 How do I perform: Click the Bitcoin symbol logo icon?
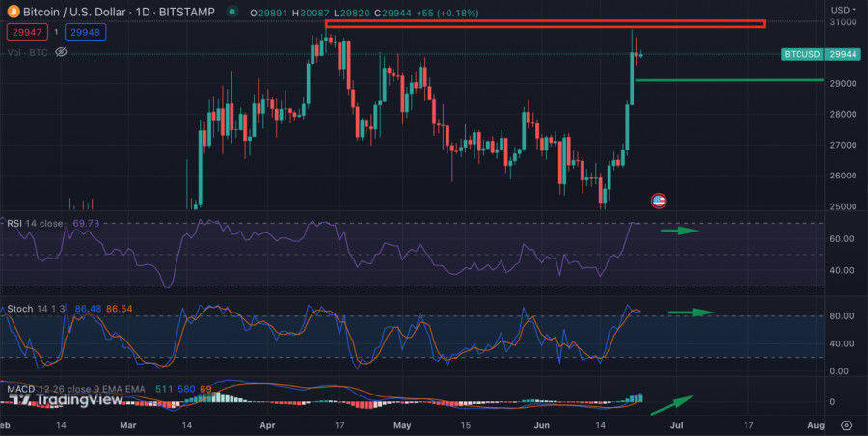coord(14,11)
